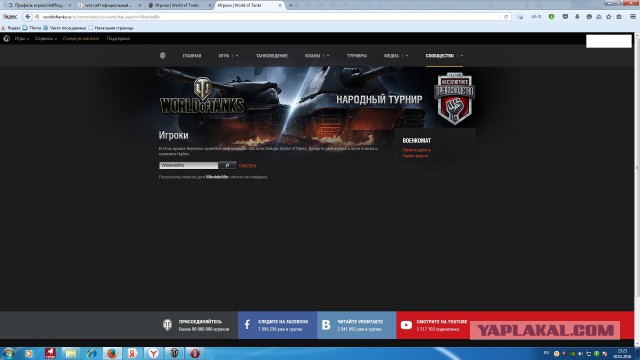Bookmark this page with the star icon

tap(609, 17)
